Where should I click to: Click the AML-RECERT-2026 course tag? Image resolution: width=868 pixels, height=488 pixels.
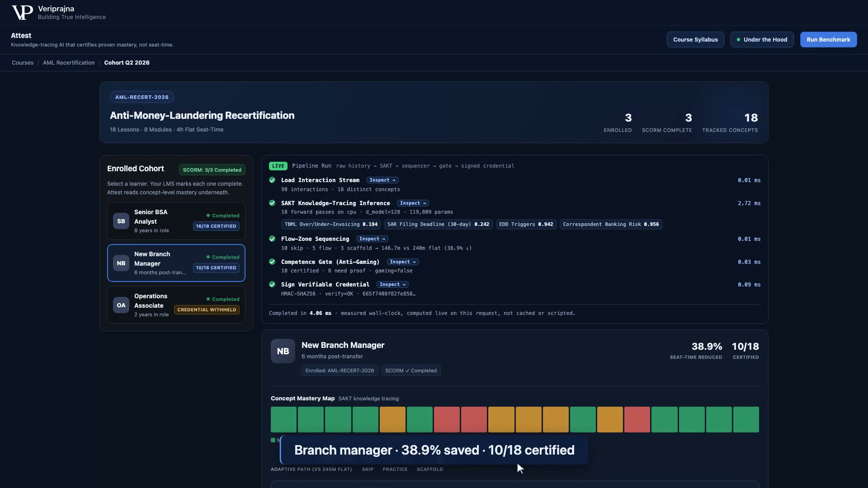[142, 97]
